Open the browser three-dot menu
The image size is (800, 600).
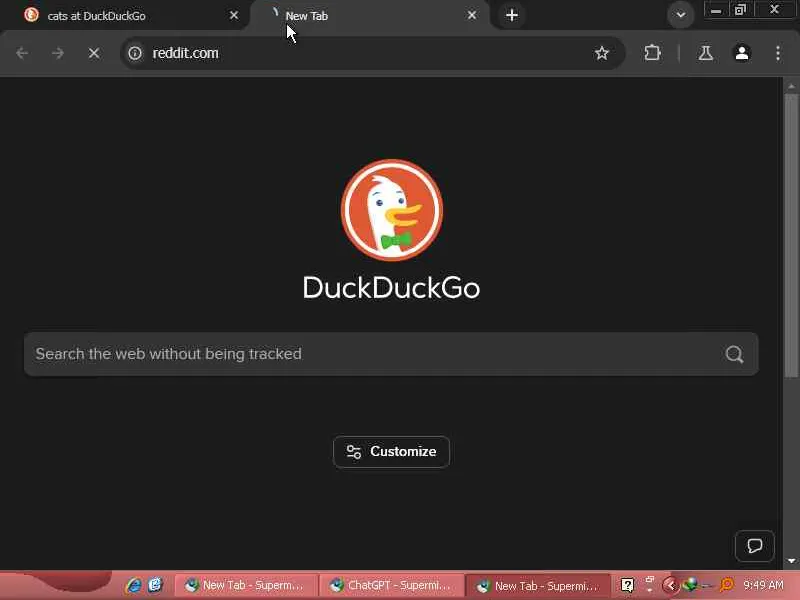point(778,53)
